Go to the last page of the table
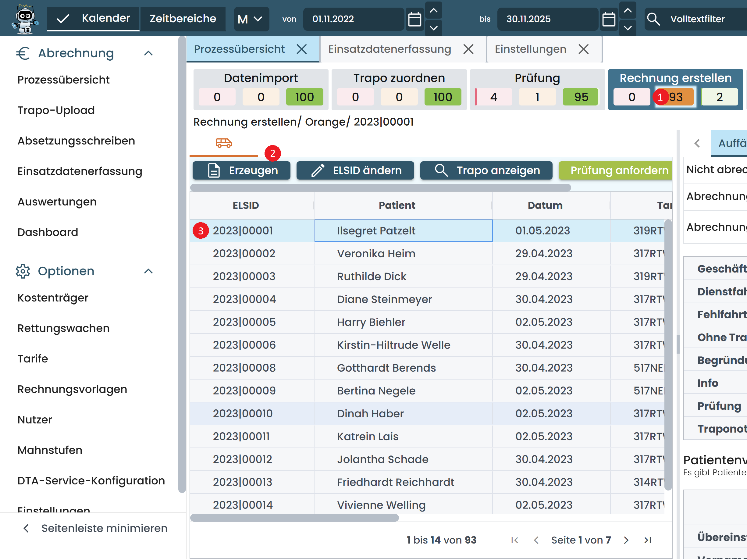 647,540
